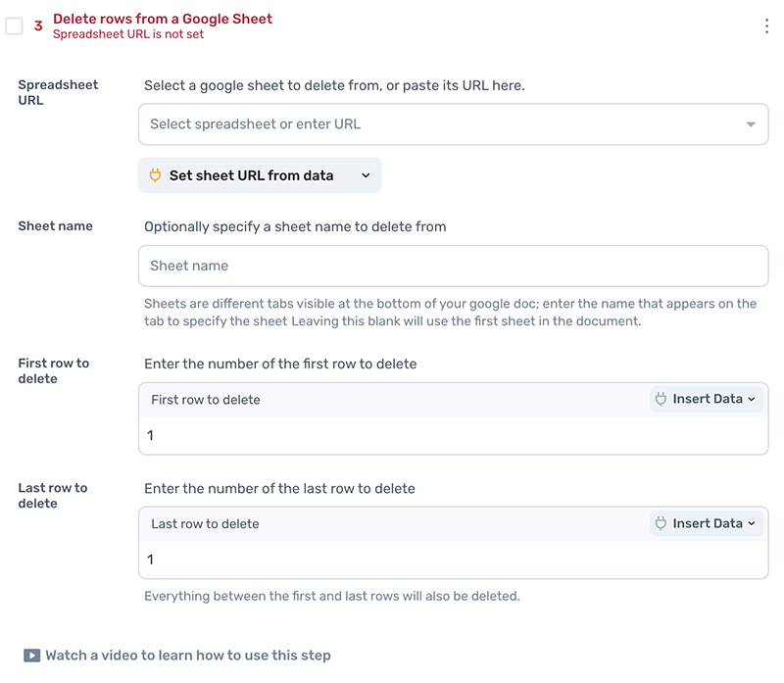The width and height of the screenshot is (784, 683).
Task: Click the 'Delete rows from a Google Sheet' title
Action: click(163, 19)
